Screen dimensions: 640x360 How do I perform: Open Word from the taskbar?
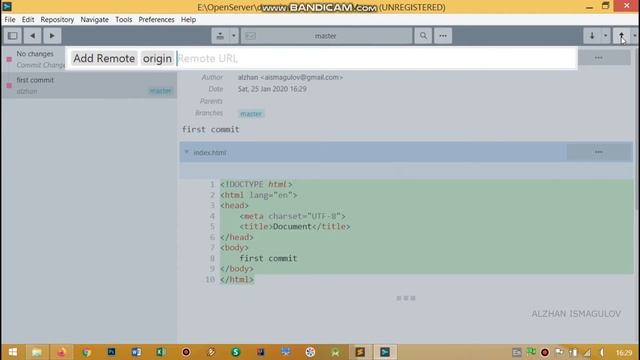[x=136, y=352]
